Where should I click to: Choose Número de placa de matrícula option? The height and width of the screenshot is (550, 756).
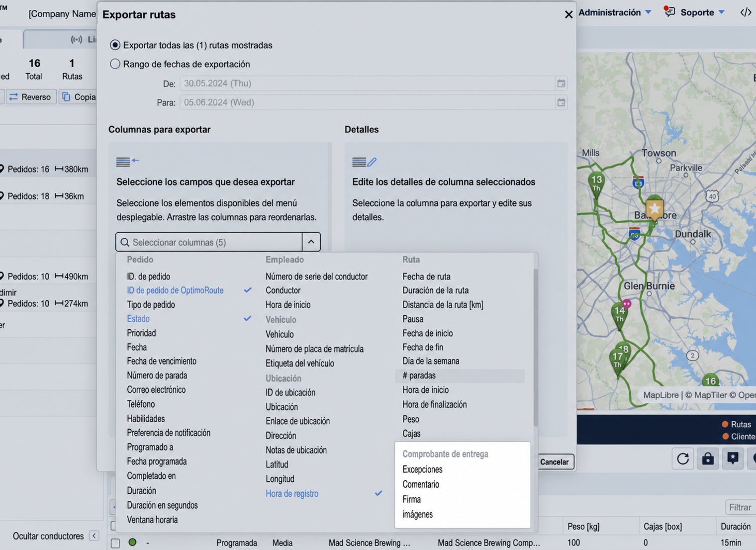314,349
